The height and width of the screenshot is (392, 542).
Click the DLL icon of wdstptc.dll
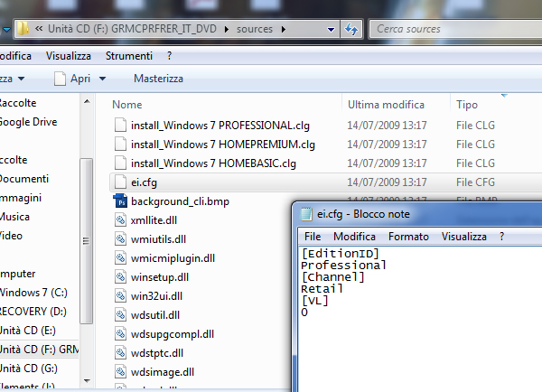120,353
